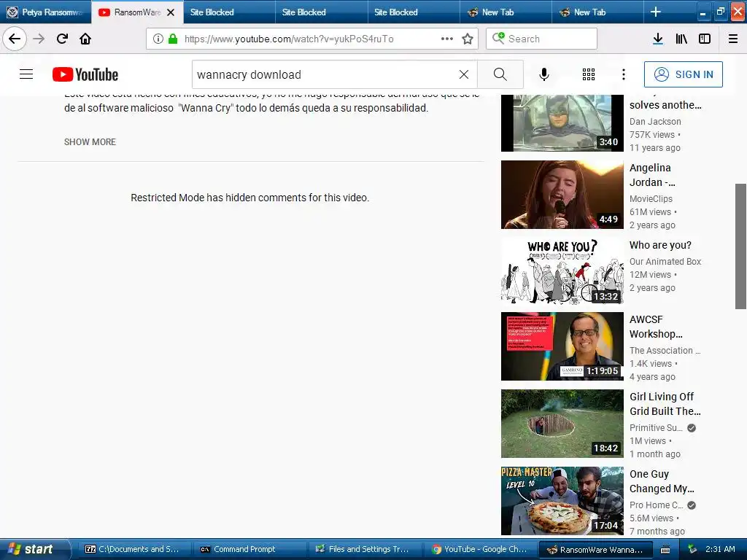Open the library bookshelf icon

click(x=681, y=39)
